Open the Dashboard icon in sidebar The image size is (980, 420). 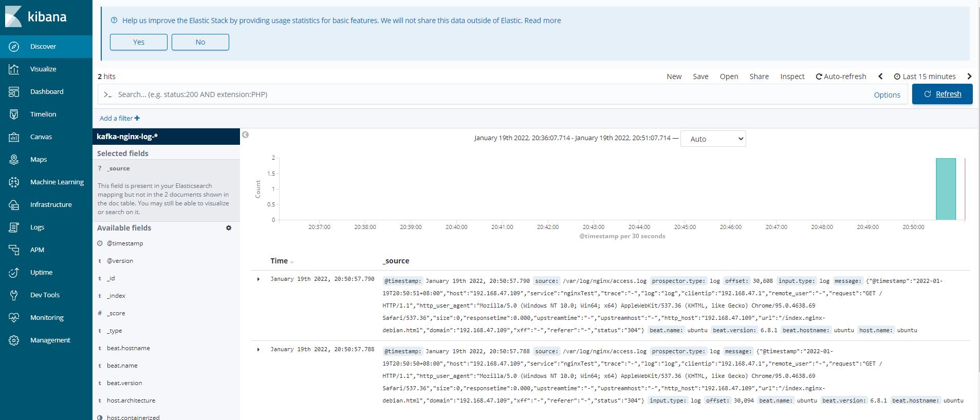coord(14,92)
